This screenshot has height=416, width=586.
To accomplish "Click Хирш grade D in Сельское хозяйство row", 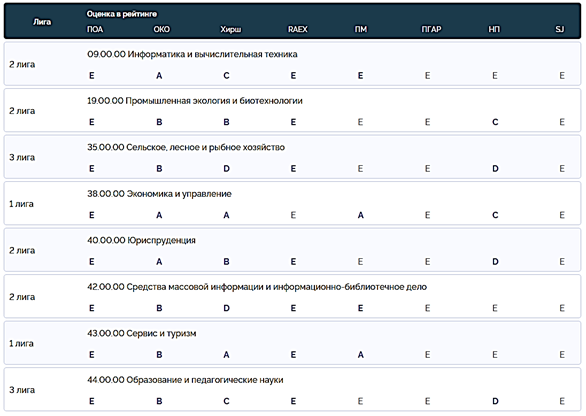I will (226, 169).
